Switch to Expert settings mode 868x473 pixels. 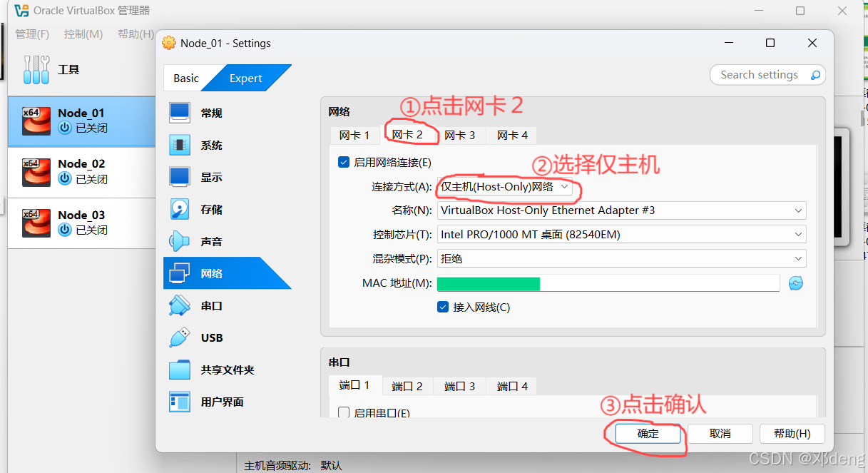tap(246, 78)
